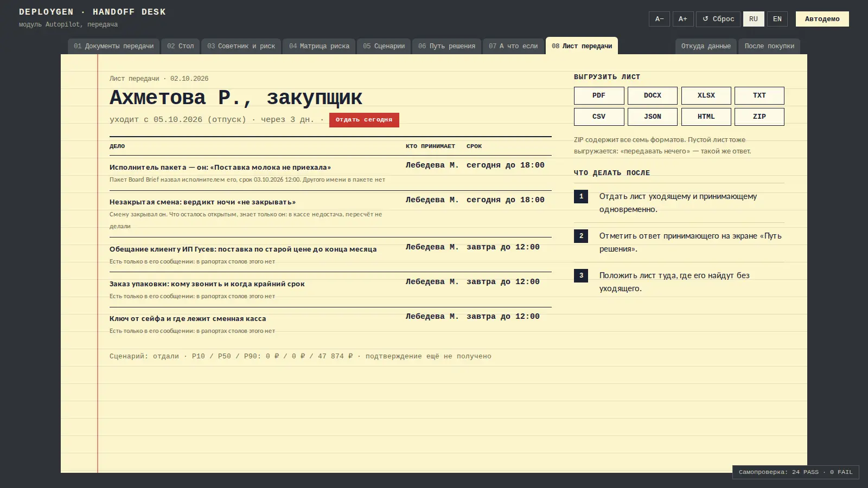Click the row 'Ключ от сейфа и где лежит сменная касса'
868x488 pixels.
click(330, 324)
